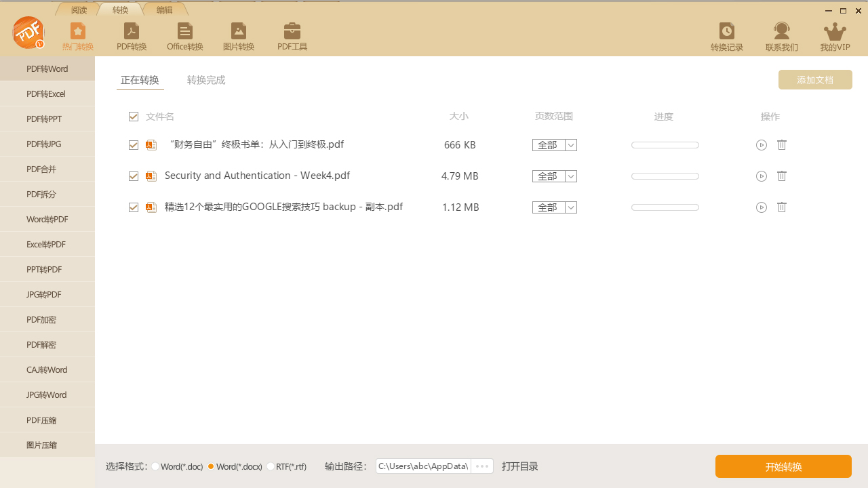Click the PDF icon beside 财务自由 file name
The width and height of the screenshot is (868, 488).
tap(151, 145)
